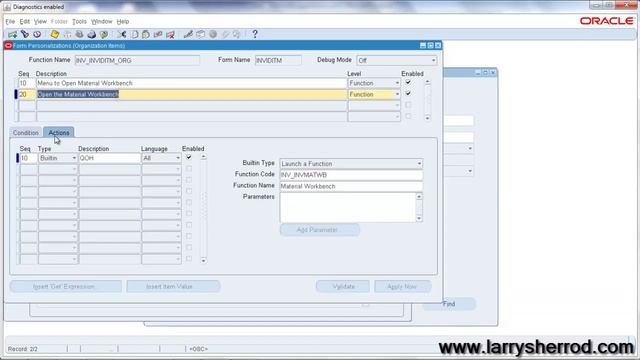Toggle Enabled checkbox on third empty rule row
640x360 pixels.
click(x=408, y=105)
